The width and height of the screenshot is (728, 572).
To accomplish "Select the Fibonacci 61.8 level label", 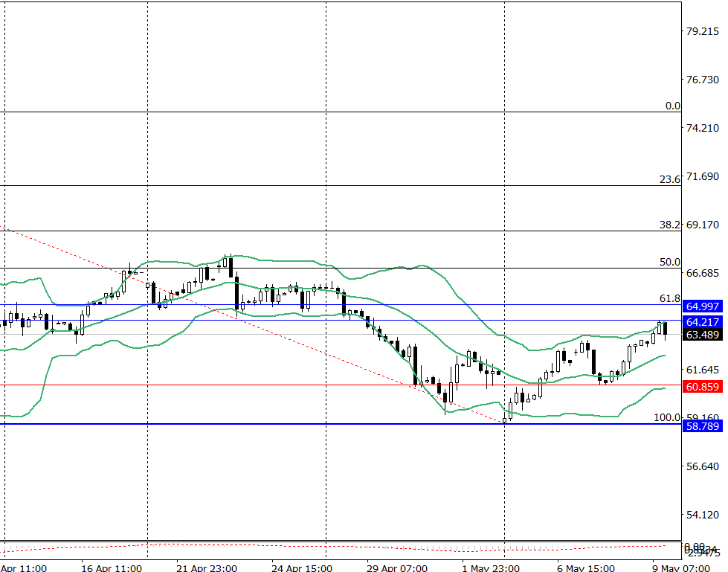I will point(671,298).
